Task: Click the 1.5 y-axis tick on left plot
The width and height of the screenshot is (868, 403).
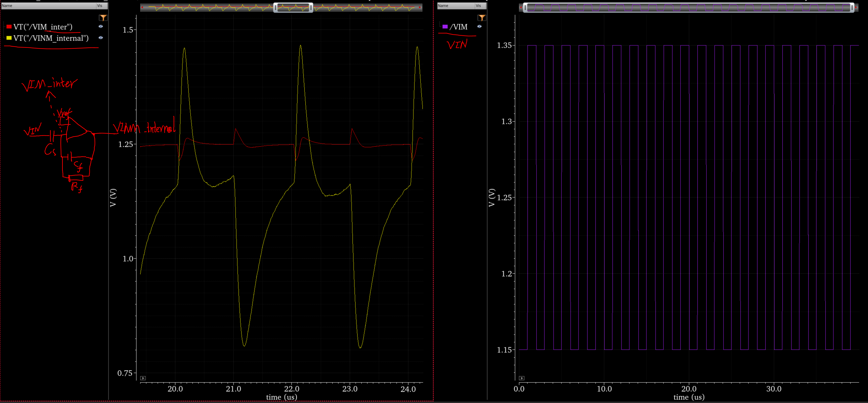Action: tap(128, 30)
